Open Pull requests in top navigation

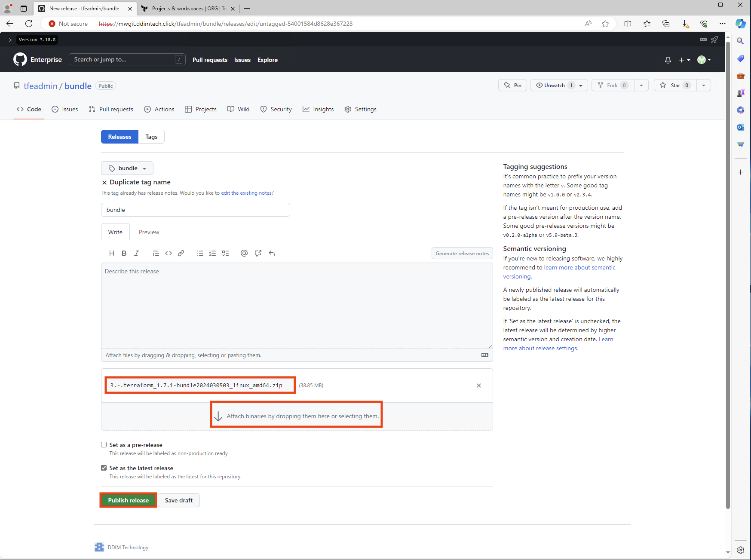point(210,60)
